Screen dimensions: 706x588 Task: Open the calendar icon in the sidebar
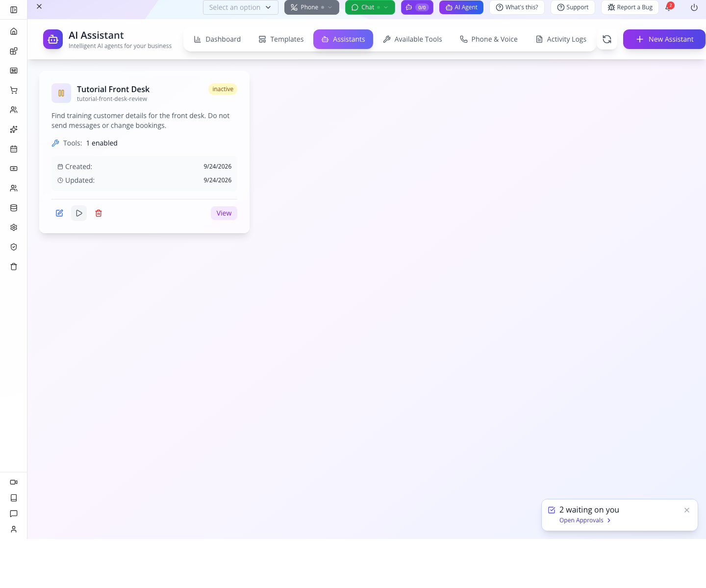pos(14,149)
